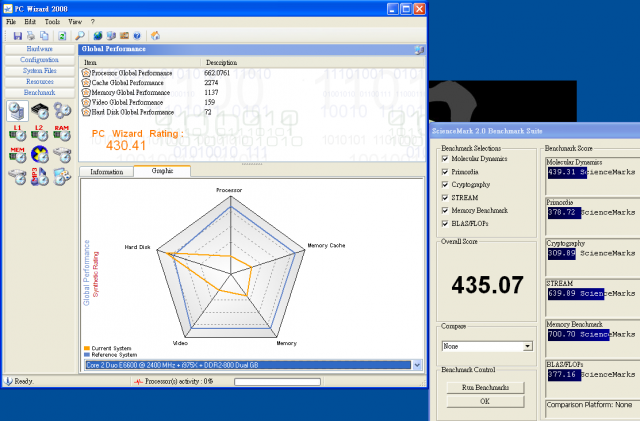
Task: Open the Benchmark section button
Action: [x=40, y=93]
